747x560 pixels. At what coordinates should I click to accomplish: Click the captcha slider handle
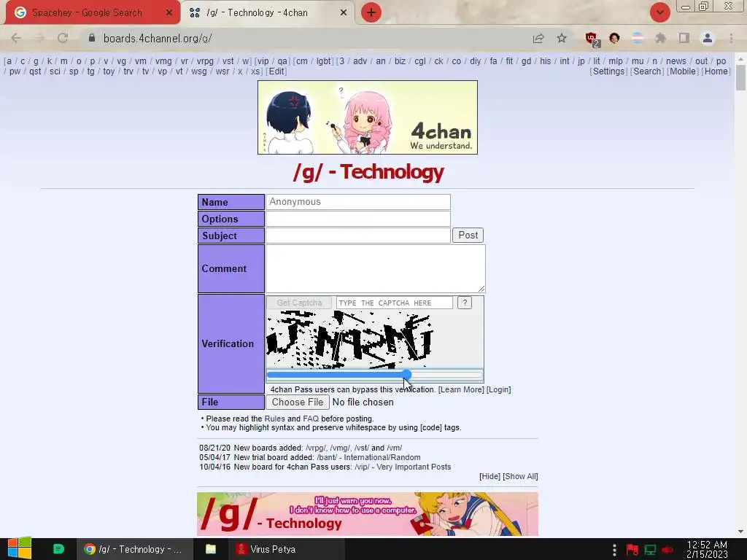(406, 375)
